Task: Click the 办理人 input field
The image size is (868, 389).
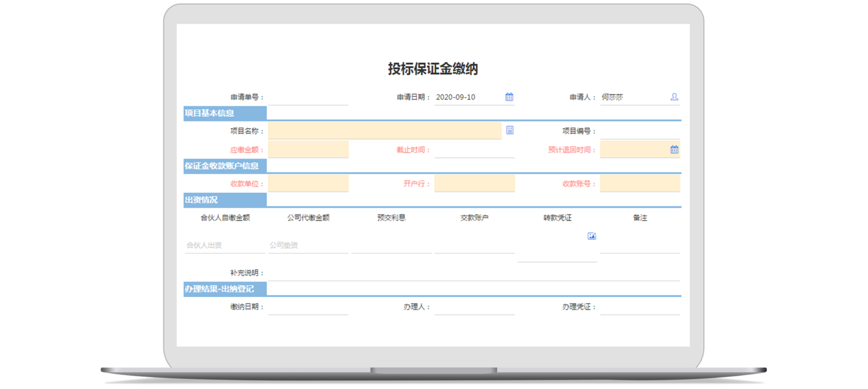Action: [x=474, y=307]
